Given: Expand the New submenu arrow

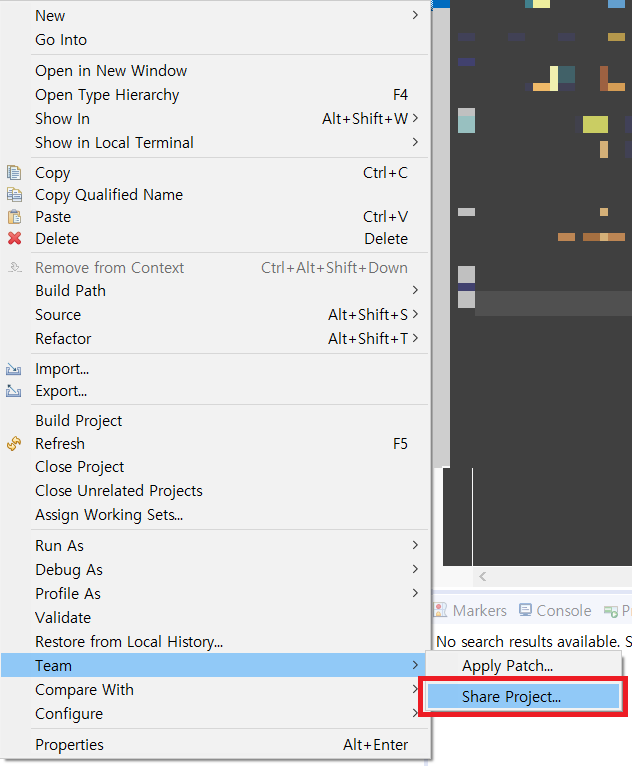Looking at the screenshot, I should 415,15.
